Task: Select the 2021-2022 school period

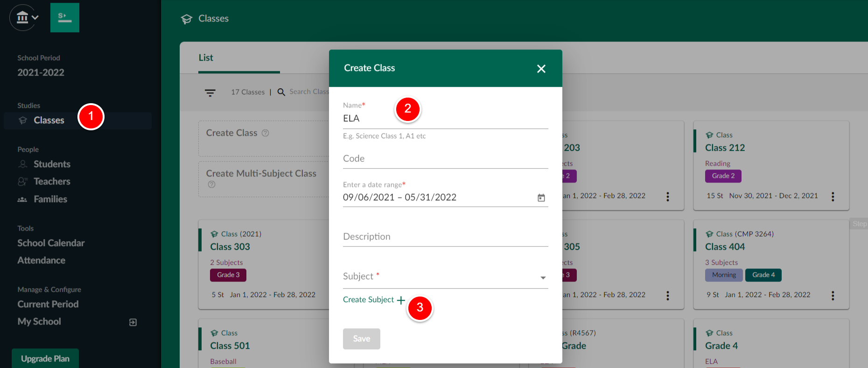Action: pyautogui.click(x=41, y=72)
